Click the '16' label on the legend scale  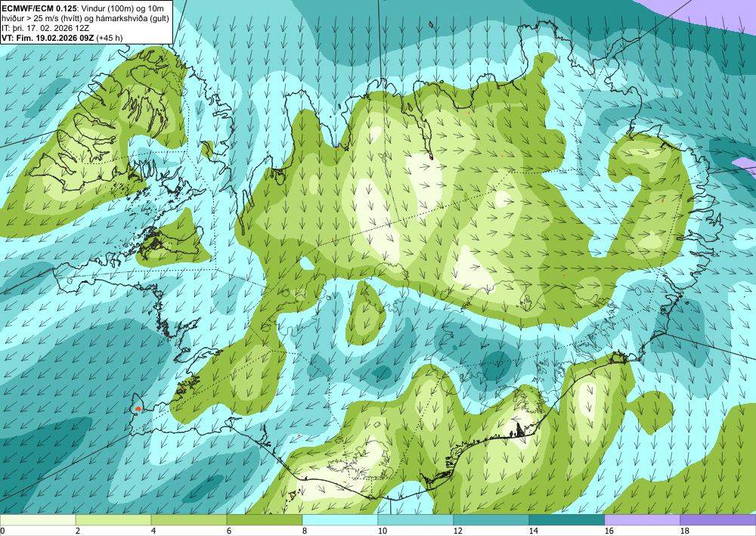pyautogui.click(x=609, y=531)
